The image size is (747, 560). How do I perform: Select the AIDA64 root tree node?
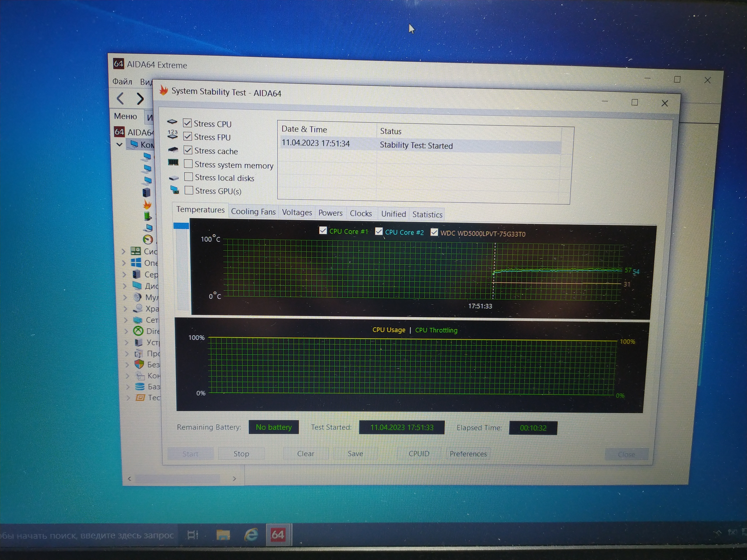pyautogui.click(x=134, y=132)
